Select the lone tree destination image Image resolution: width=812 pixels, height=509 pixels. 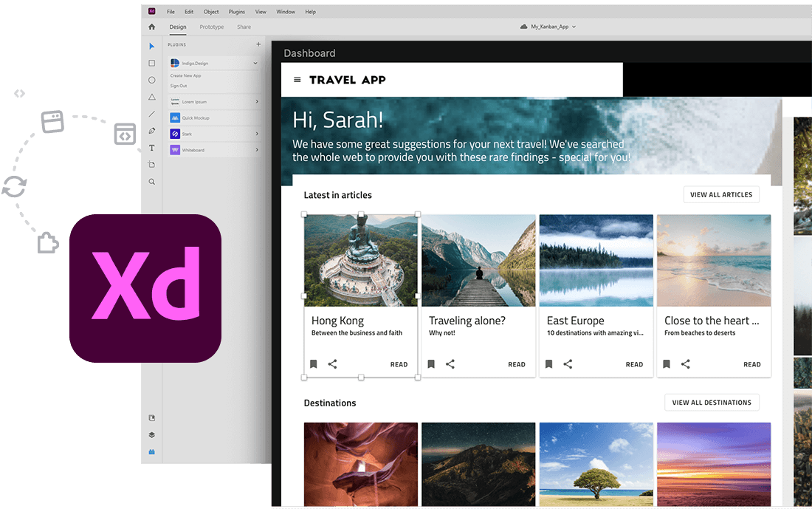pos(596,464)
